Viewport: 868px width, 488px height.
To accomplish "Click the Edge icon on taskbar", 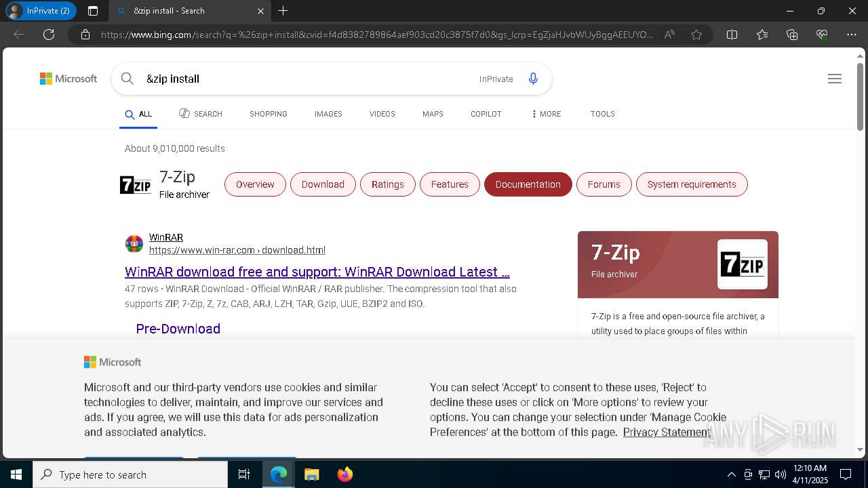I will pyautogui.click(x=279, y=474).
